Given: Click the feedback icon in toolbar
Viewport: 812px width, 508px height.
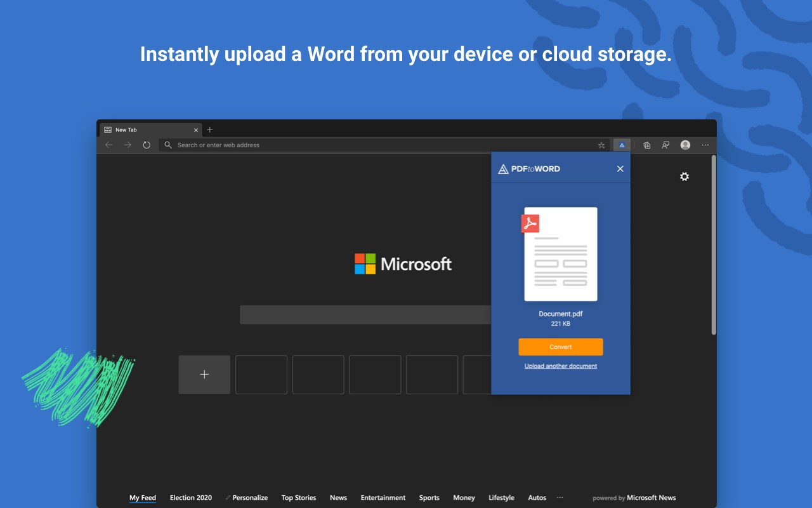Looking at the screenshot, I should pos(665,145).
